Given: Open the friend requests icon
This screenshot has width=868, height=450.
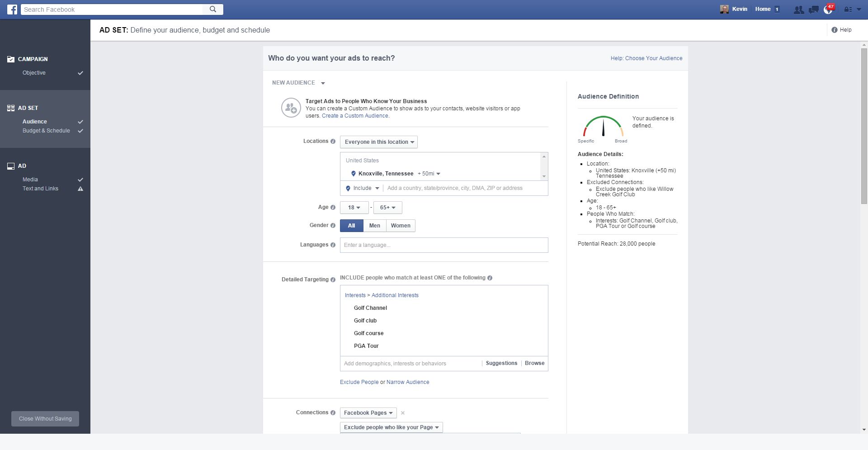Looking at the screenshot, I should (x=798, y=9).
